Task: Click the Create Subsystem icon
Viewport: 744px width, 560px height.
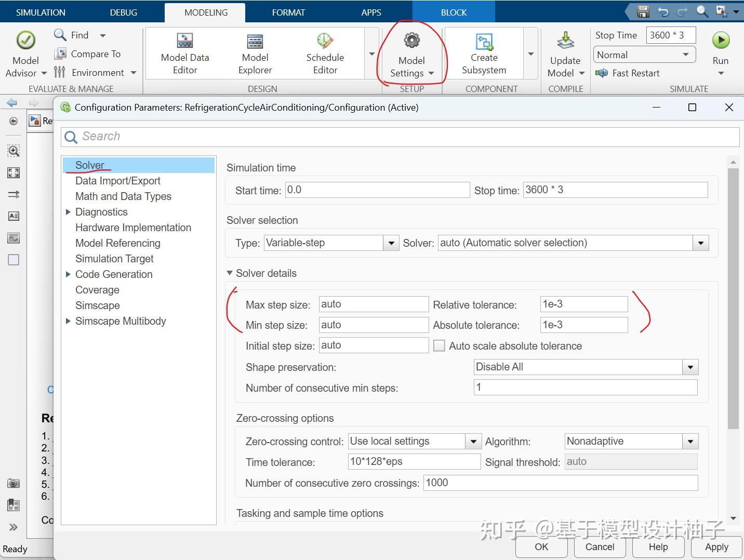Action: coord(484,42)
